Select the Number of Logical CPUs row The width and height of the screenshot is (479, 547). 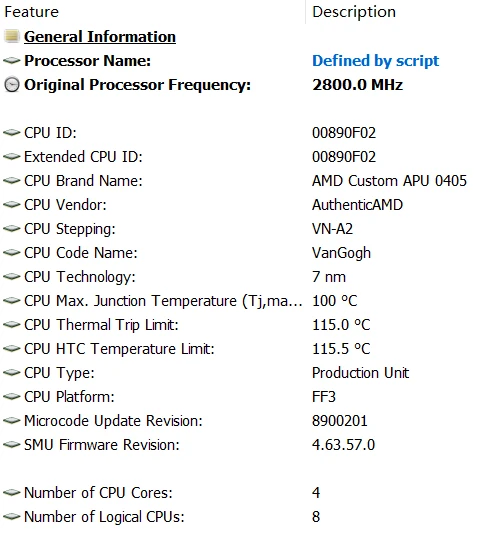click(x=239, y=517)
